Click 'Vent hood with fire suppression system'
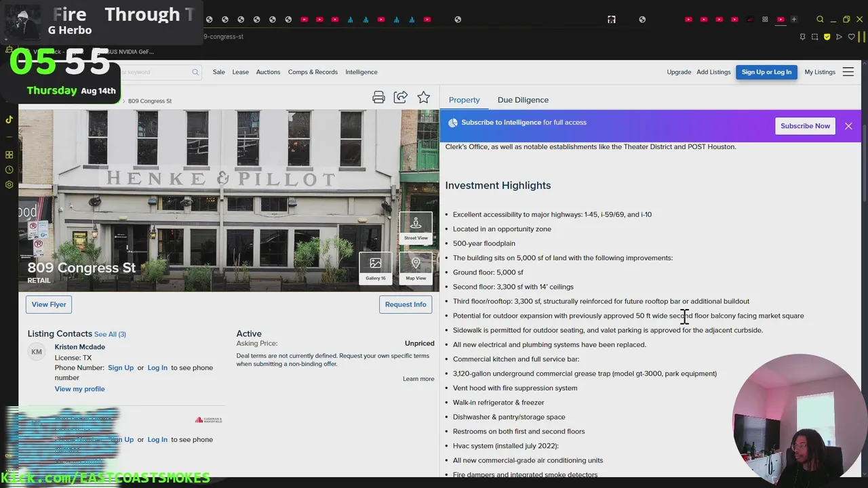Image resolution: width=868 pixels, height=488 pixels. [x=515, y=388]
